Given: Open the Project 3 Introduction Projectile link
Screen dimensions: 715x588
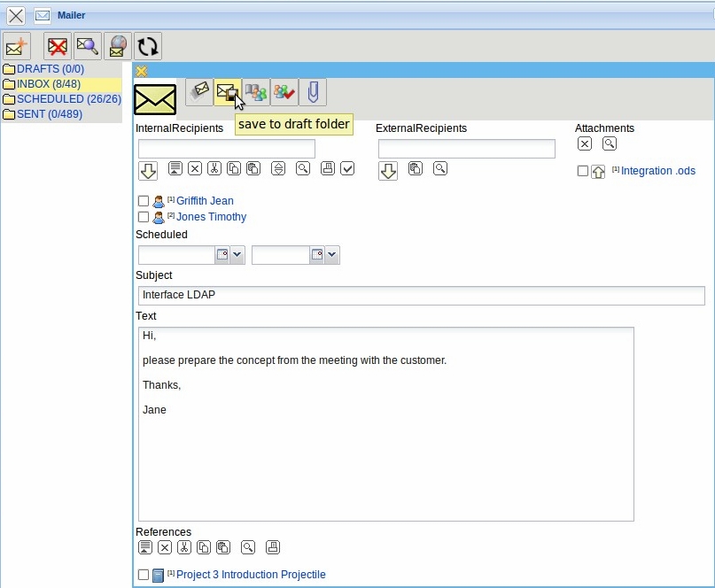Looking at the screenshot, I should (251, 575).
